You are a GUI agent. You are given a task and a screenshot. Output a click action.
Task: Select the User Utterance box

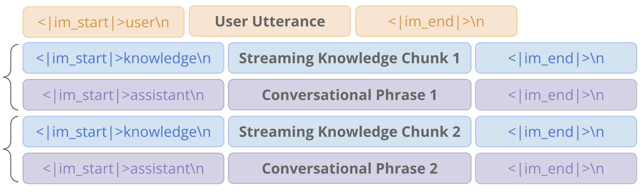coord(270,21)
